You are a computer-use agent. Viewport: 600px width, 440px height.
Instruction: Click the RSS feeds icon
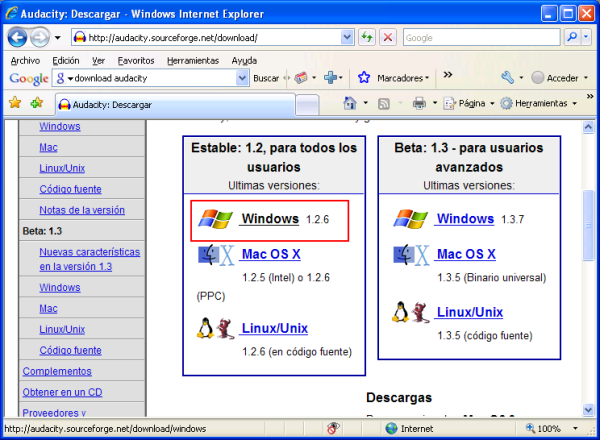tap(383, 103)
